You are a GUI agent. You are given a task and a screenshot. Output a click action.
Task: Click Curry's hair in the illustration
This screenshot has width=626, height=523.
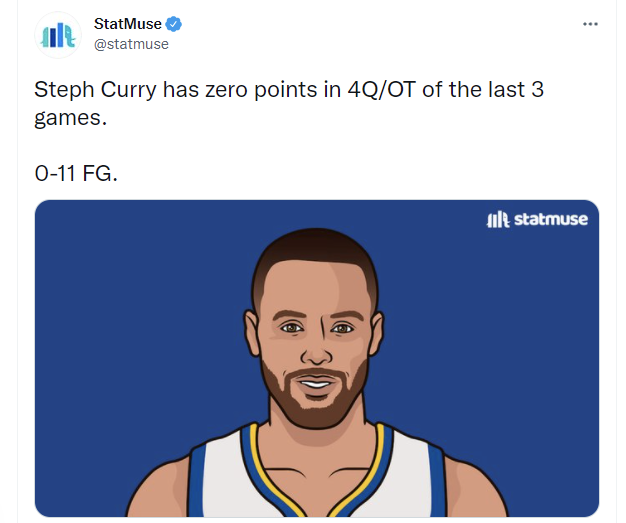[x=316, y=262]
